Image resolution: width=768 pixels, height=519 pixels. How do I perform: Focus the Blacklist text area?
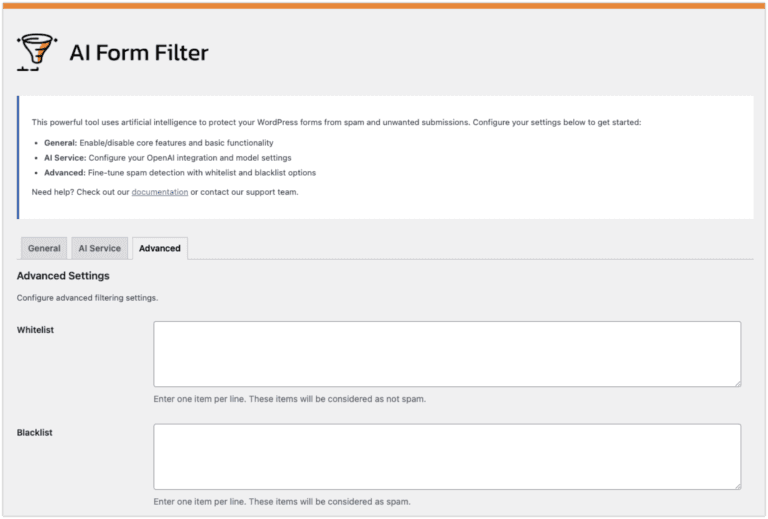tap(447, 457)
